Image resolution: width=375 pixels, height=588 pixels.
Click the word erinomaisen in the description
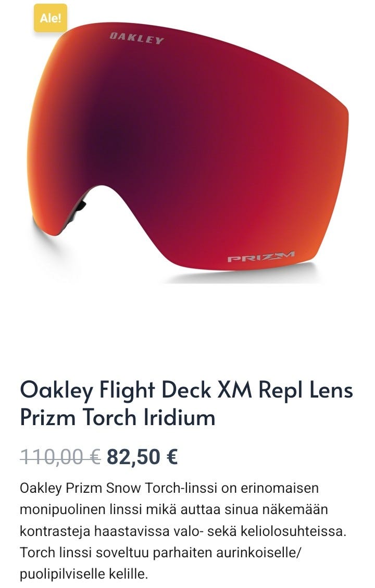(x=280, y=488)
